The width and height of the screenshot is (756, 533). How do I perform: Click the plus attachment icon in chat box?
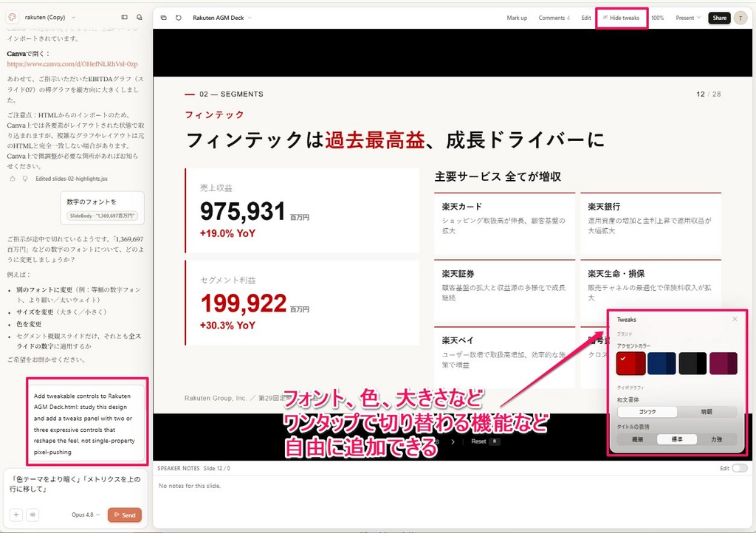click(16, 515)
